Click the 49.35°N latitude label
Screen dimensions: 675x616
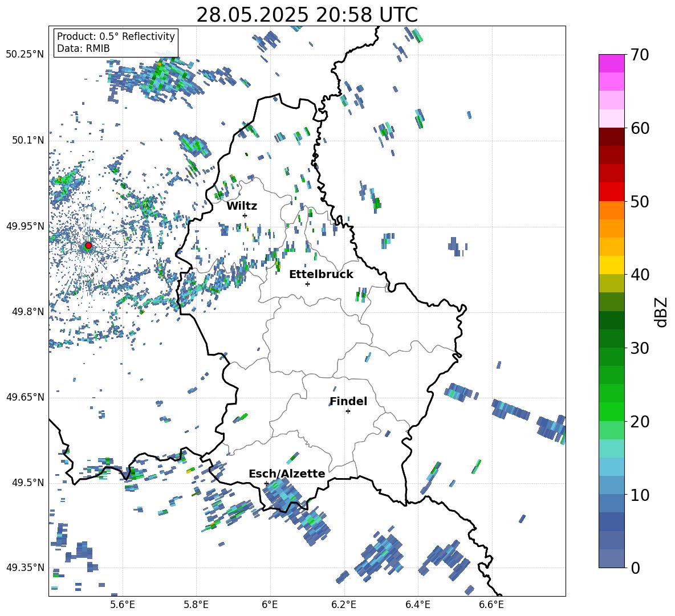25,568
